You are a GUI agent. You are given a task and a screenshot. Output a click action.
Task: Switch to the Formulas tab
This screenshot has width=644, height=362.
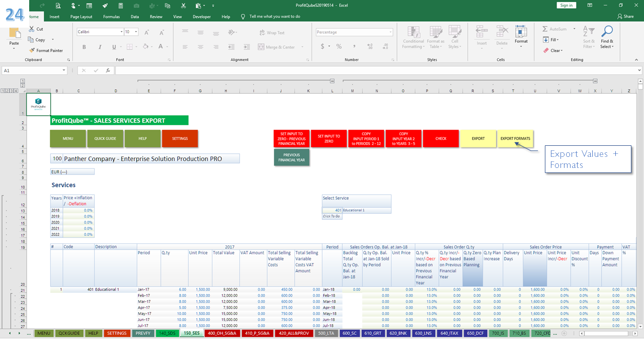coord(111,17)
